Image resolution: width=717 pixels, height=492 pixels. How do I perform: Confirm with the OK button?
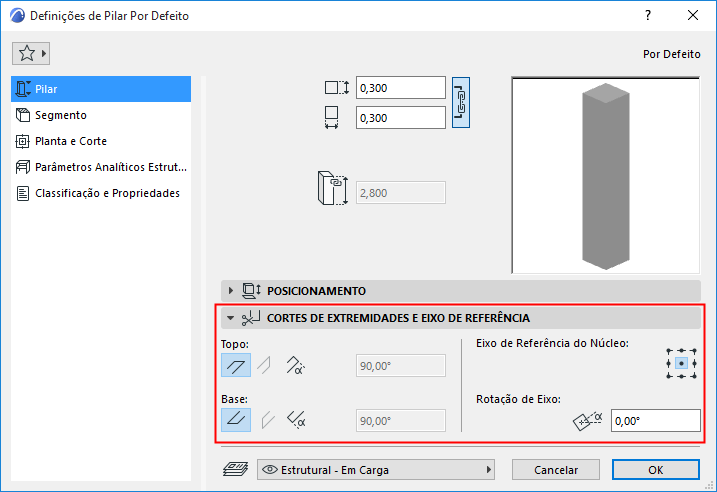656,470
